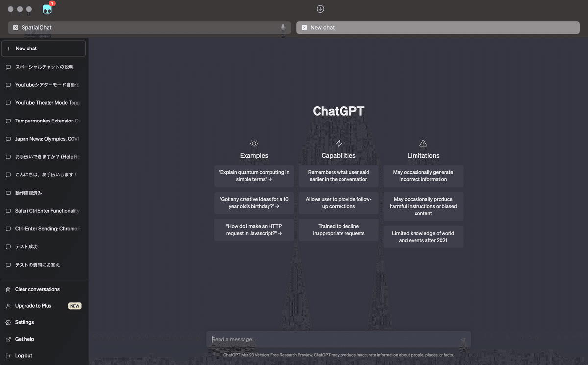588x365 pixels.
Task: Open Japan News: Olympics conversation
Action: tap(44, 139)
